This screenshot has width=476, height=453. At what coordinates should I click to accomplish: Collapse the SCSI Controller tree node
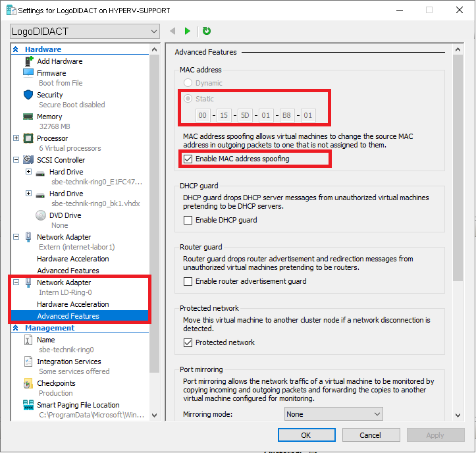(16, 159)
